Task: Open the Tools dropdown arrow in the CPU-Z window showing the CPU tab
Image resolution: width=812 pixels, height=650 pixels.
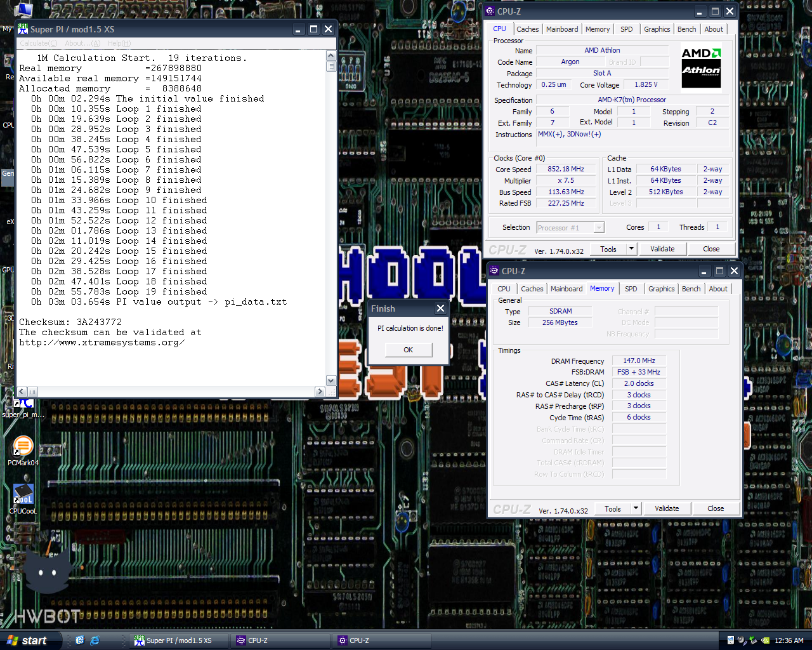Action: 631,249
